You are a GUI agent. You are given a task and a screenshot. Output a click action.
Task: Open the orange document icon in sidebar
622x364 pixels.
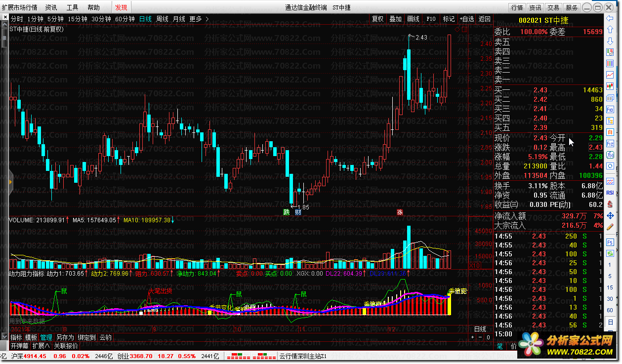click(610, 132)
